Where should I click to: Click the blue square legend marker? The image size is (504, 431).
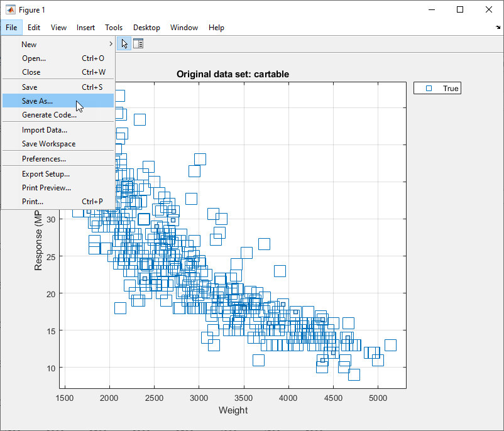pyautogui.click(x=429, y=89)
